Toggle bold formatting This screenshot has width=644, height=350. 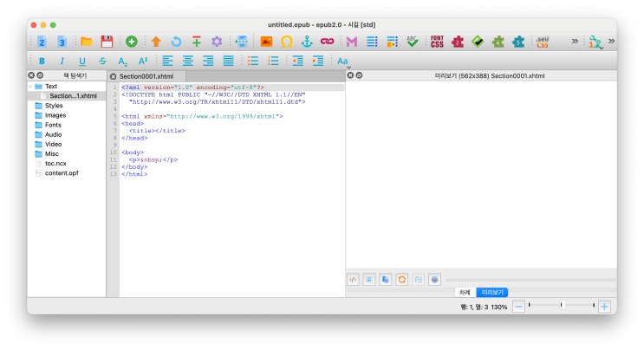click(x=42, y=62)
